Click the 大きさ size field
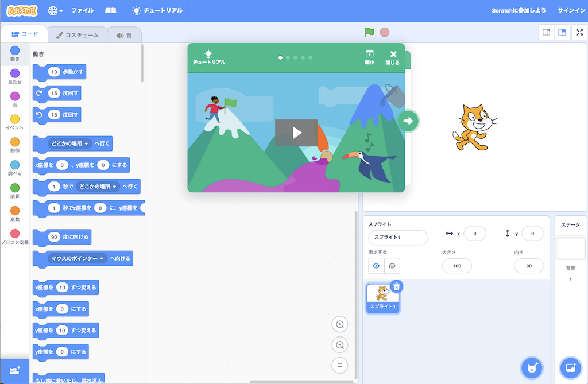This screenshot has height=384, width=588. (x=457, y=266)
